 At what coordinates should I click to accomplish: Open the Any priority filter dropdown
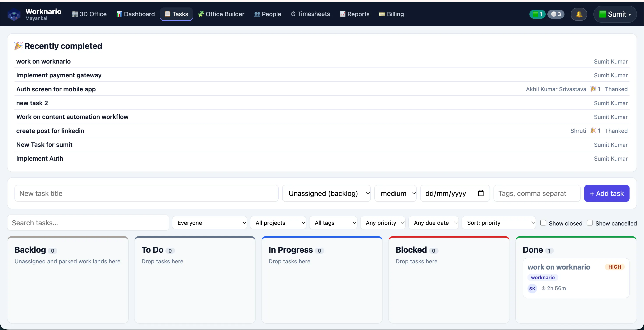[383, 223]
